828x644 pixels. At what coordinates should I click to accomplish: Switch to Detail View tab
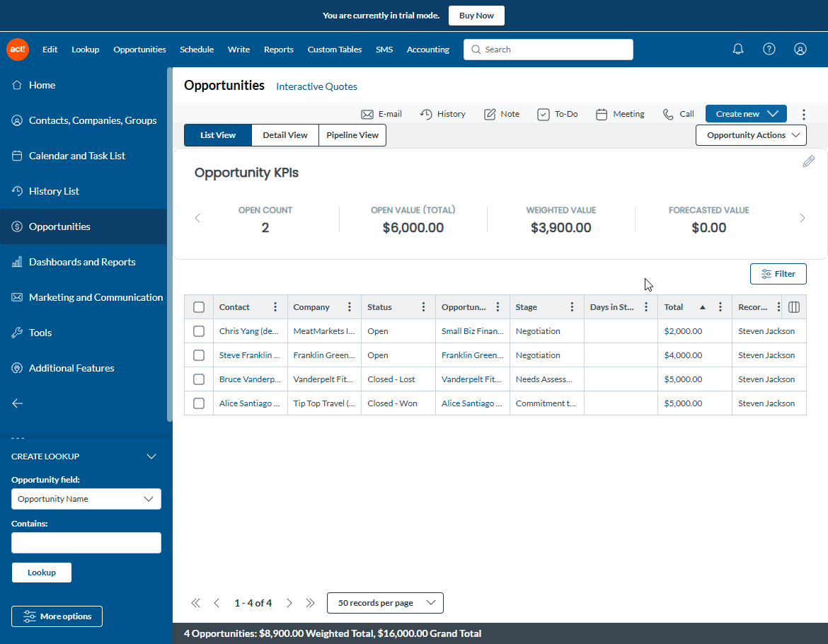tap(285, 135)
